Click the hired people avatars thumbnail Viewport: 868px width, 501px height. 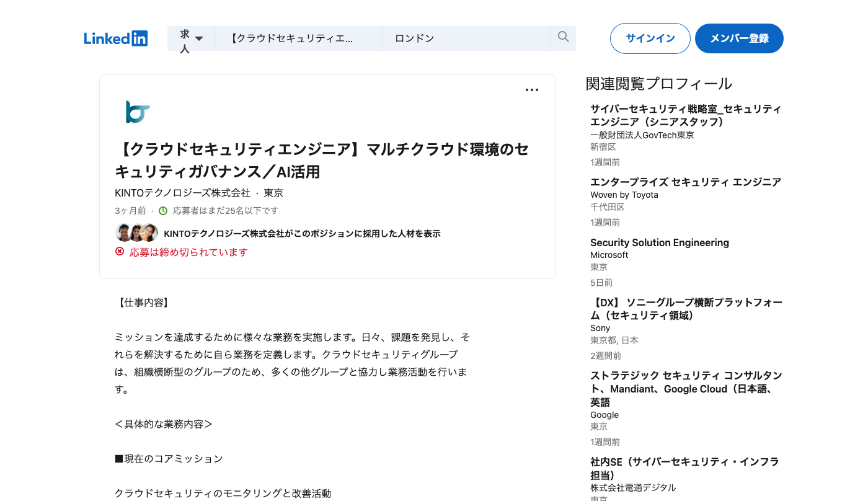tap(136, 233)
